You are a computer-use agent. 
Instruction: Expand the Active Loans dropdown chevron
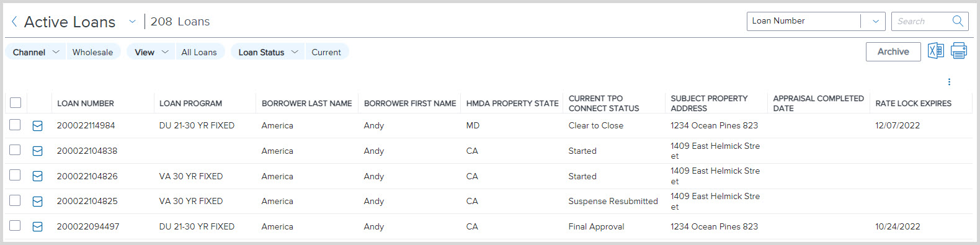pos(132,22)
